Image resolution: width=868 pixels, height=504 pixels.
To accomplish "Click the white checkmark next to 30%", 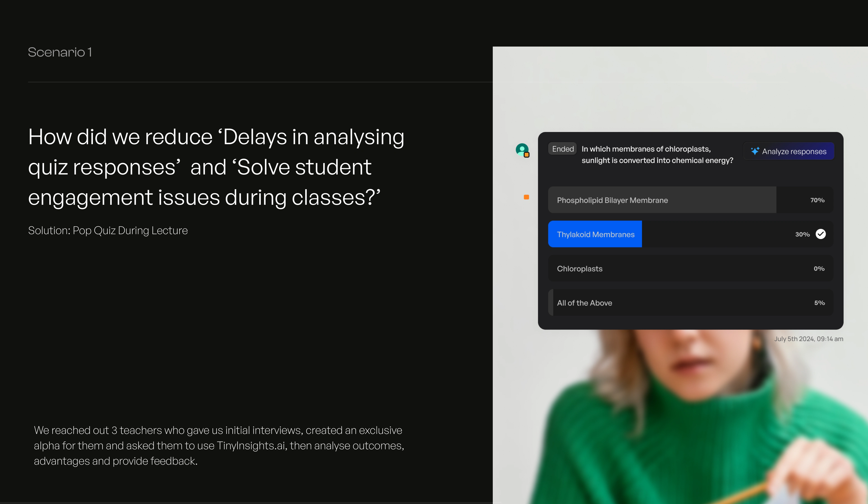I will click(x=821, y=234).
